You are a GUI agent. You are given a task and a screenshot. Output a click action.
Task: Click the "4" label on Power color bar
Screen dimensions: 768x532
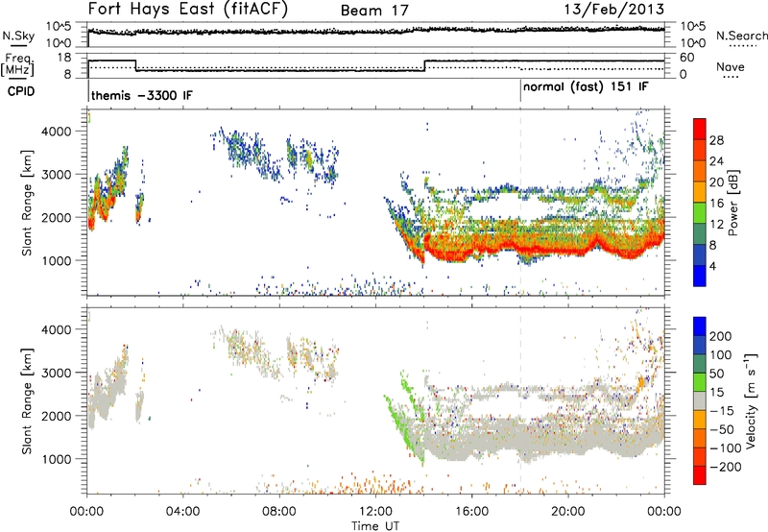712,266
